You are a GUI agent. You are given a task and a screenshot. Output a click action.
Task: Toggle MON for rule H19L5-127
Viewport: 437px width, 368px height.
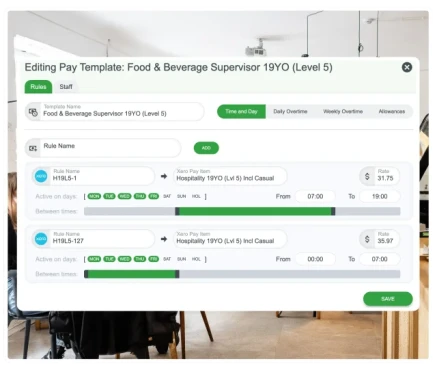click(94, 259)
